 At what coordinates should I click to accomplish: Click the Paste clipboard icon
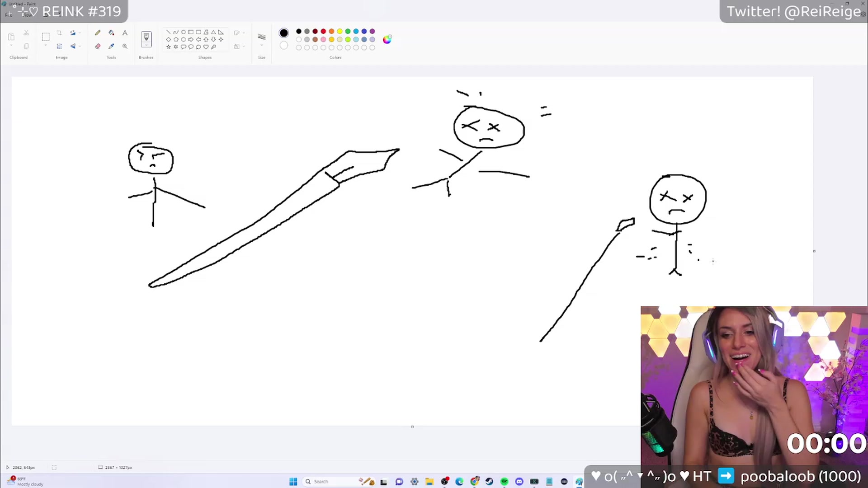point(12,37)
